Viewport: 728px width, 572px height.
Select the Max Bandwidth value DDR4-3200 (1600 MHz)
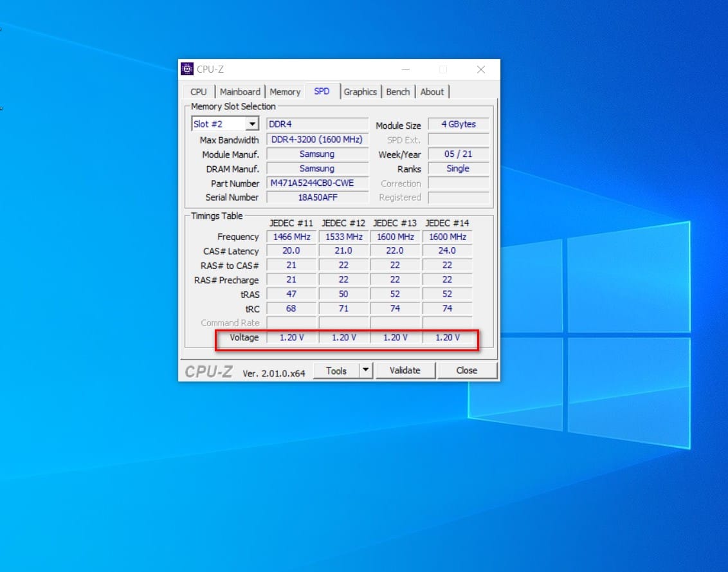(x=318, y=140)
